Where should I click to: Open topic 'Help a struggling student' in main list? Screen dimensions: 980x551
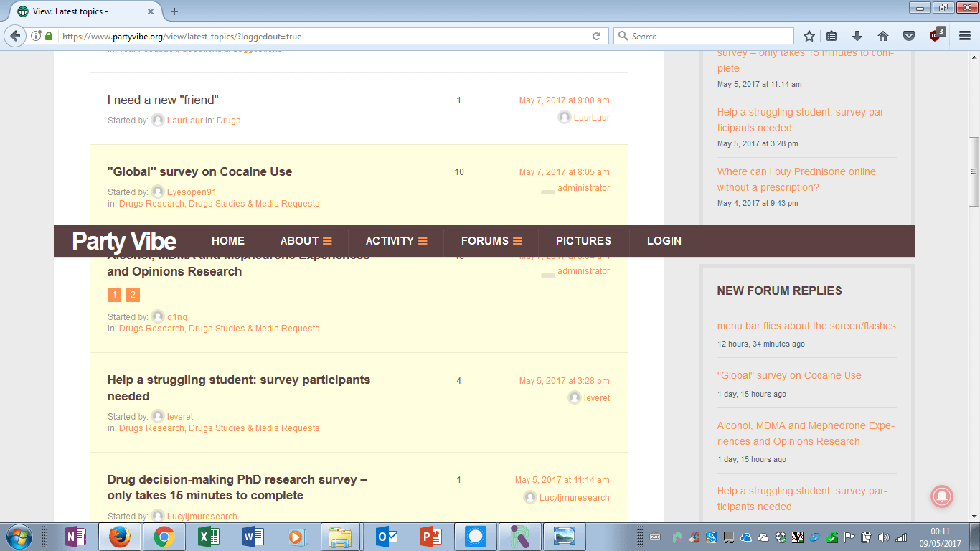coord(239,387)
